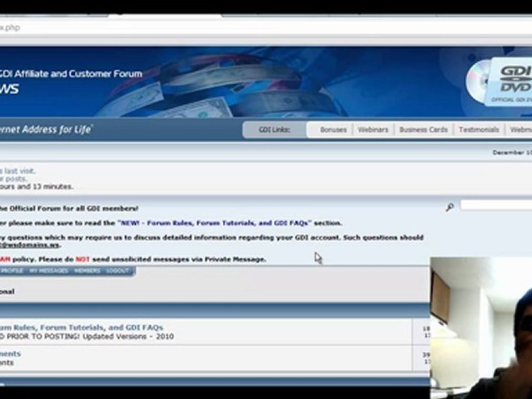Image resolution: width=532 pixels, height=399 pixels.
Task: Open the Forum Rules, Forum Tutorials board
Action: pos(81,328)
